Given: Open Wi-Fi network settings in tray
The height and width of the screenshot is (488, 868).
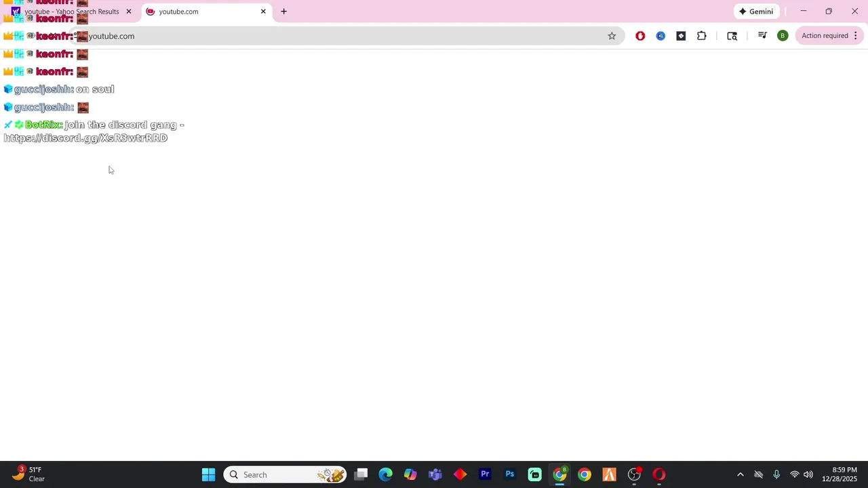Looking at the screenshot, I should tap(794, 474).
